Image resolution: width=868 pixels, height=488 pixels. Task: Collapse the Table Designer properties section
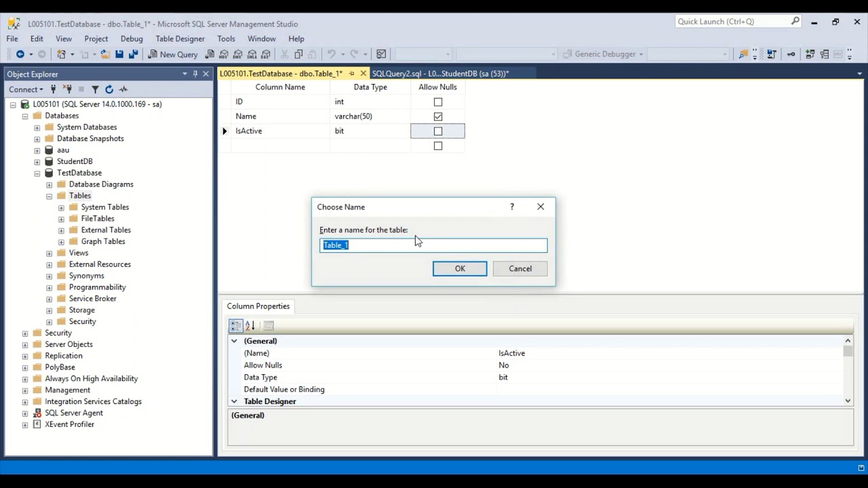point(234,401)
